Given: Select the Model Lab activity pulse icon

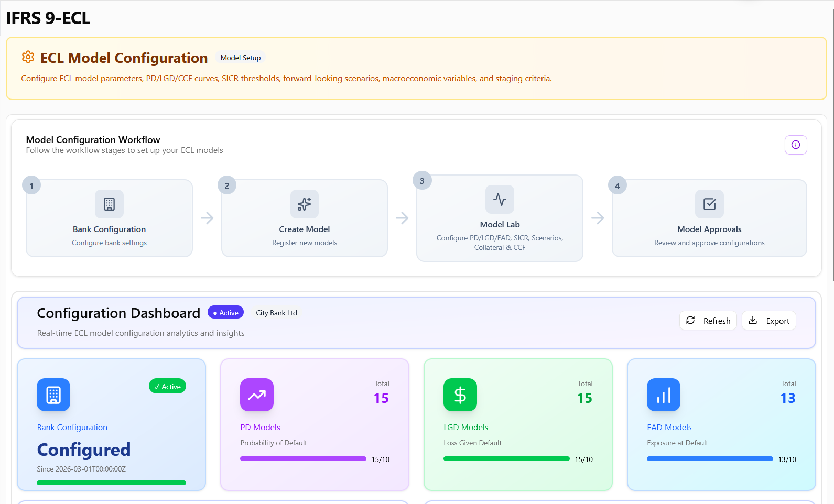Looking at the screenshot, I should [500, 199].
